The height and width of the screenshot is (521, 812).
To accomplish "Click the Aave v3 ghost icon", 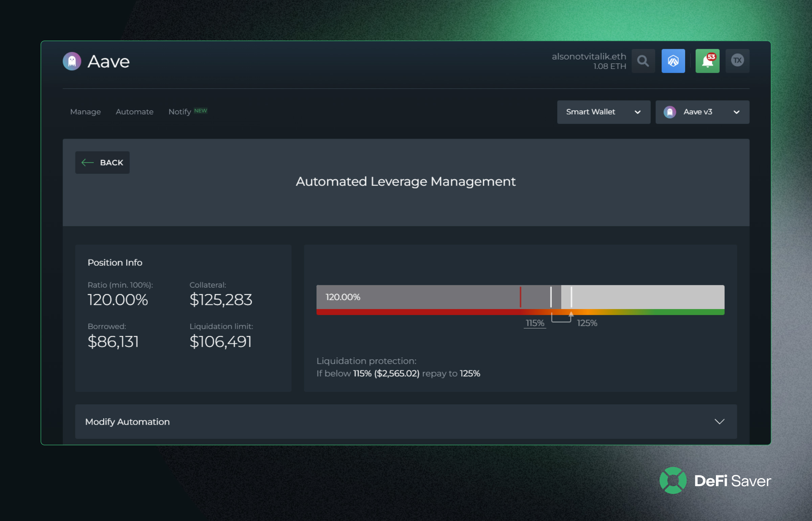I will click(670, 112).
